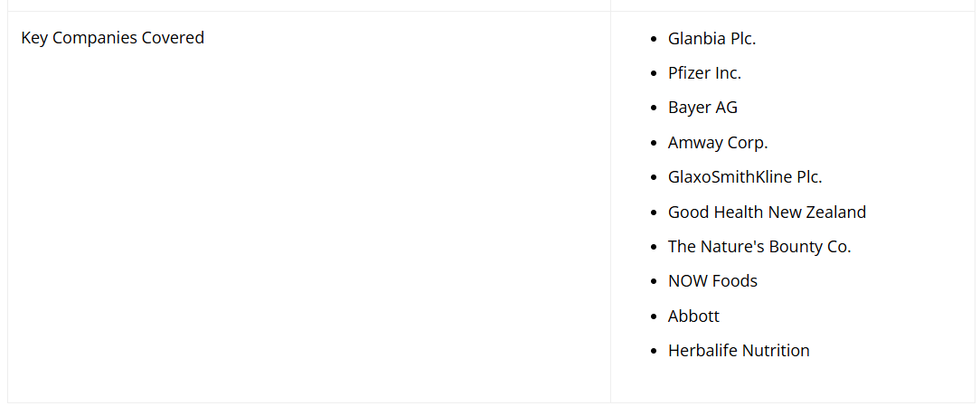The width and height of the screenshot is (980, 406).
Task: Click the bullet point before Pfizer Inc.
Action: coord(655,74)
